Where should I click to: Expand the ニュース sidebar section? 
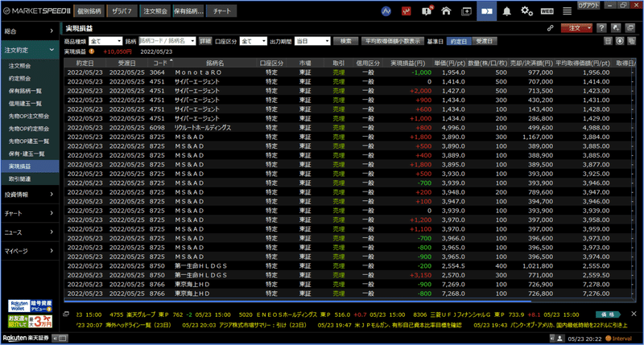coord(29,232)
